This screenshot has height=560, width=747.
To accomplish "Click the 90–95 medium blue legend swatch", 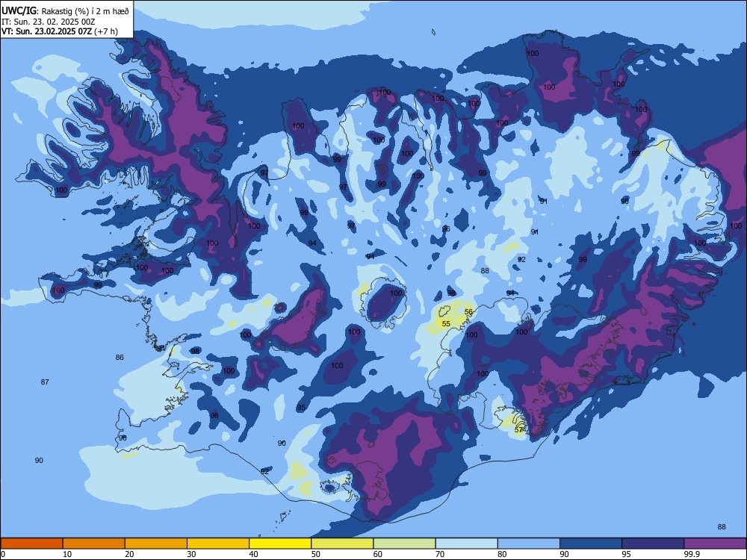I will [x=591, y=544].
